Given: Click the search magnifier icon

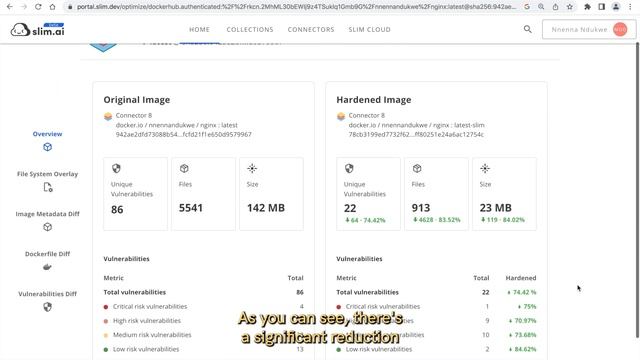Looking at the screenshot, I should (x=527, y=29).
